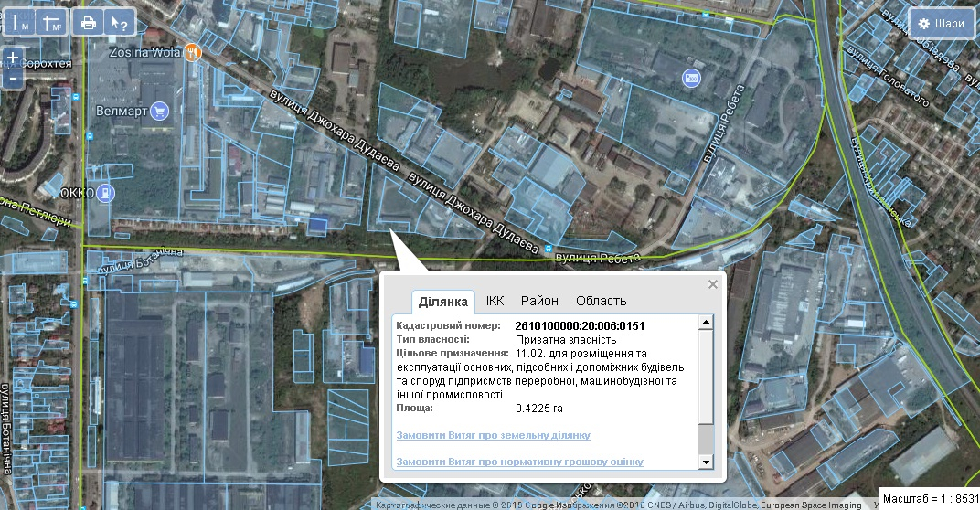The image size is (980, 510).
Task: Click the Zosina Wola restaurant icon
Action: (x=193, y=52)
